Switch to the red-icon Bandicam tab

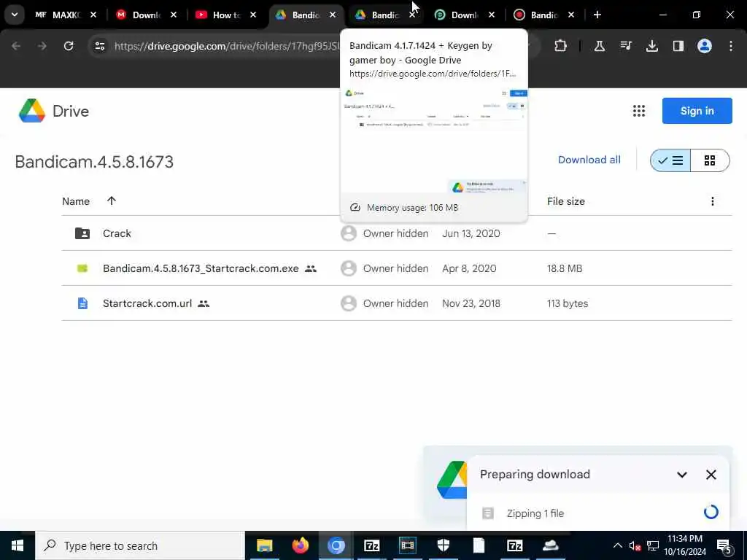pos(544,15)
